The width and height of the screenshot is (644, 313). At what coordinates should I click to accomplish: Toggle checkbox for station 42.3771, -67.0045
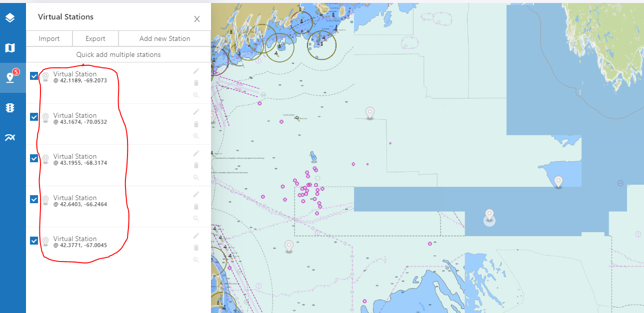pos(34,241)
